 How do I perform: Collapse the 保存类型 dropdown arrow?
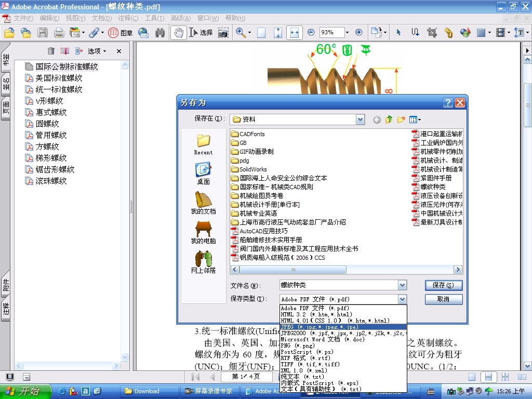[x=403, y=299]
